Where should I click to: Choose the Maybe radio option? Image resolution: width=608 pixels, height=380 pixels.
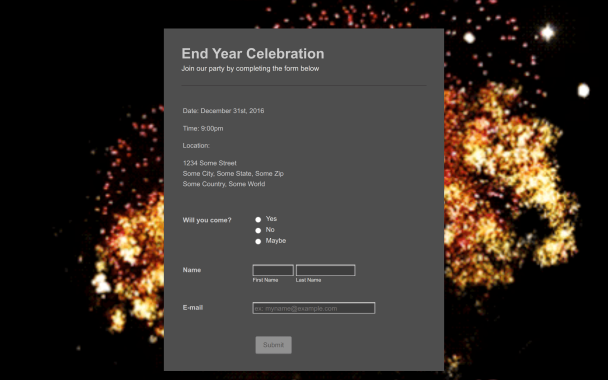[258, 241]
